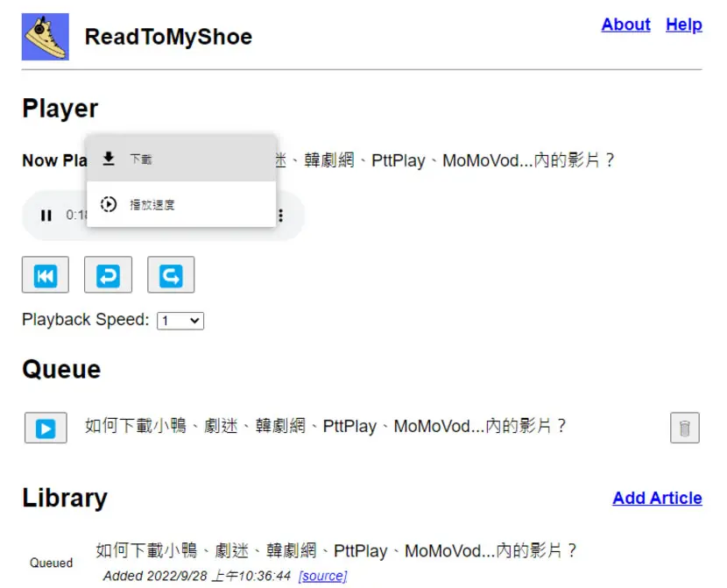This screenshot has height=588, width=727.
Task: Click the Add Article link
Action: click(657, 498)
